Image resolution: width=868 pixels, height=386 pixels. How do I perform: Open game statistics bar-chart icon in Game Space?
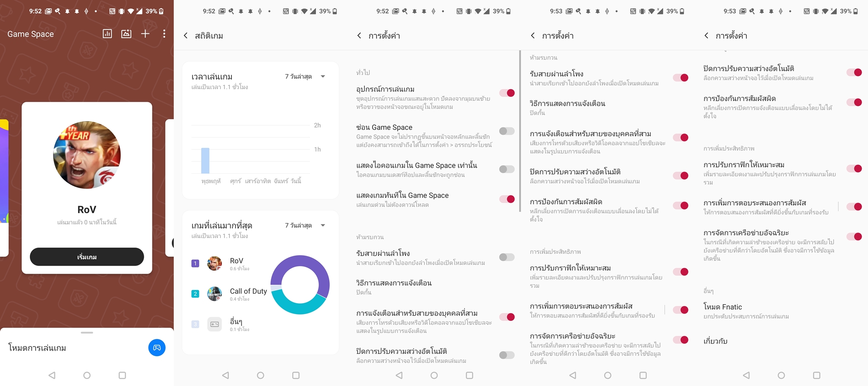[107, 34]
